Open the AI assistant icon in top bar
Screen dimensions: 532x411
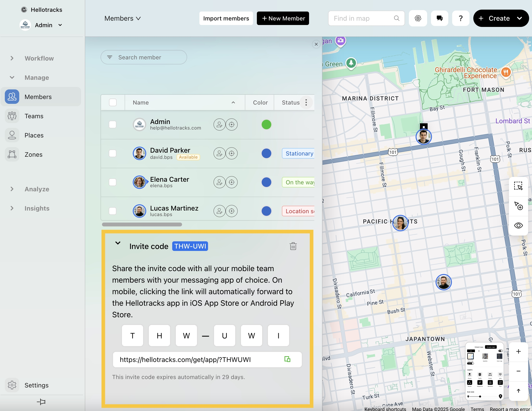click(x=418, y=18)
